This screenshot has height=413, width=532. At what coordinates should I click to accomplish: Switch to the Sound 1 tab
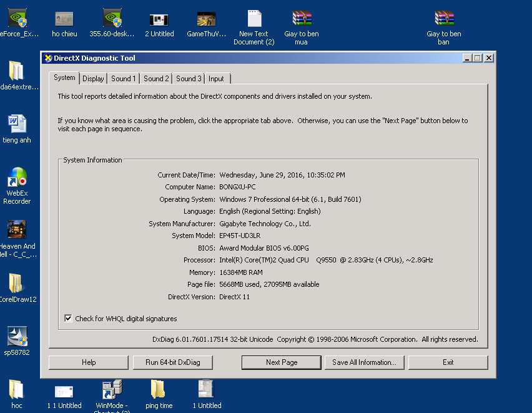point(124,79)
